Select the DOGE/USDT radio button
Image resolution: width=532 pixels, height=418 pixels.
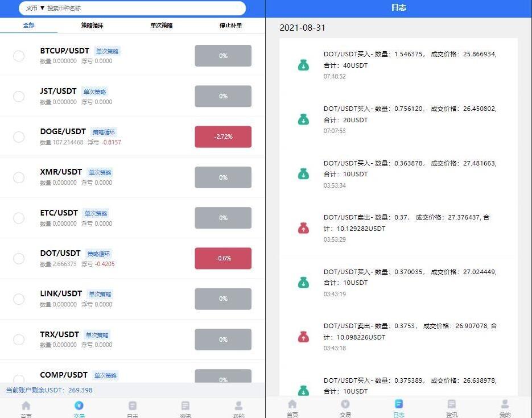[19, 137]
